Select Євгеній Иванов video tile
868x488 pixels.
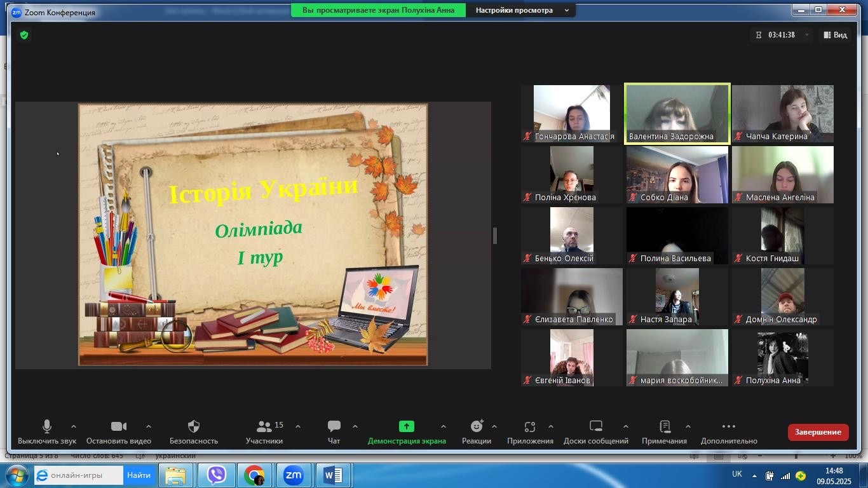pyautogui.click(x=572, y=358)
